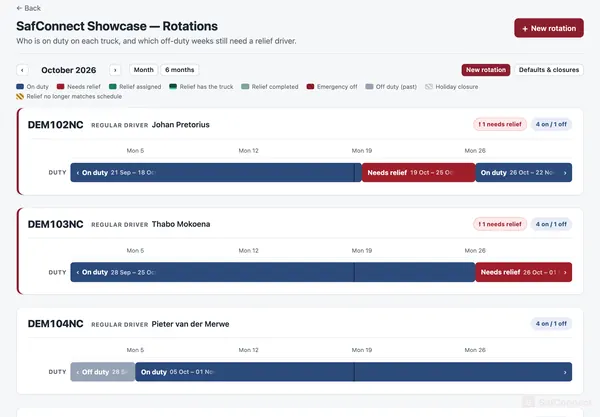Open Defaults & closures
Screen dimensions: 600x417
549,70
